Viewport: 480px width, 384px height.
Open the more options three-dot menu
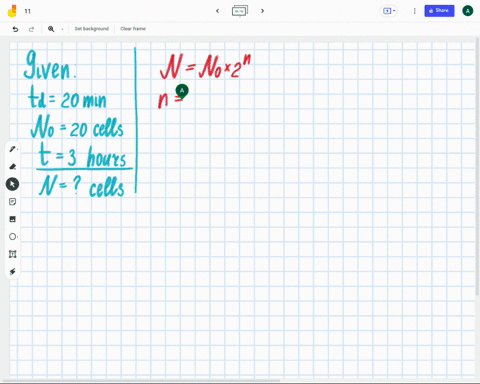pos(415,11)
